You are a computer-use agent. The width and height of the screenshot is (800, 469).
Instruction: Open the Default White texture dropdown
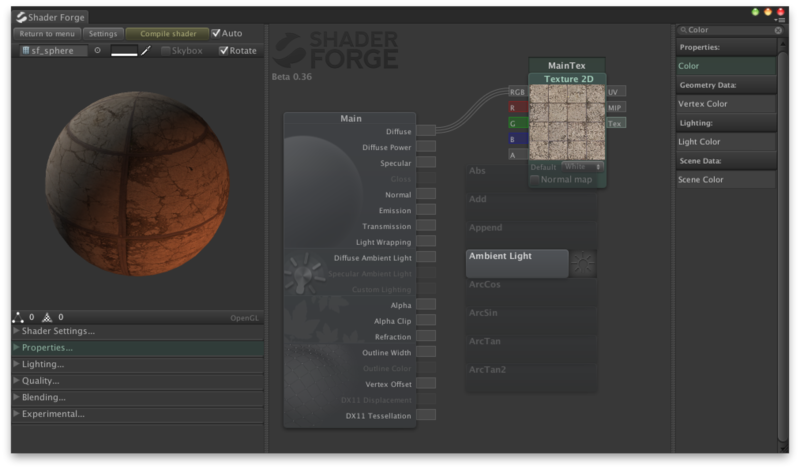point(582,167)
